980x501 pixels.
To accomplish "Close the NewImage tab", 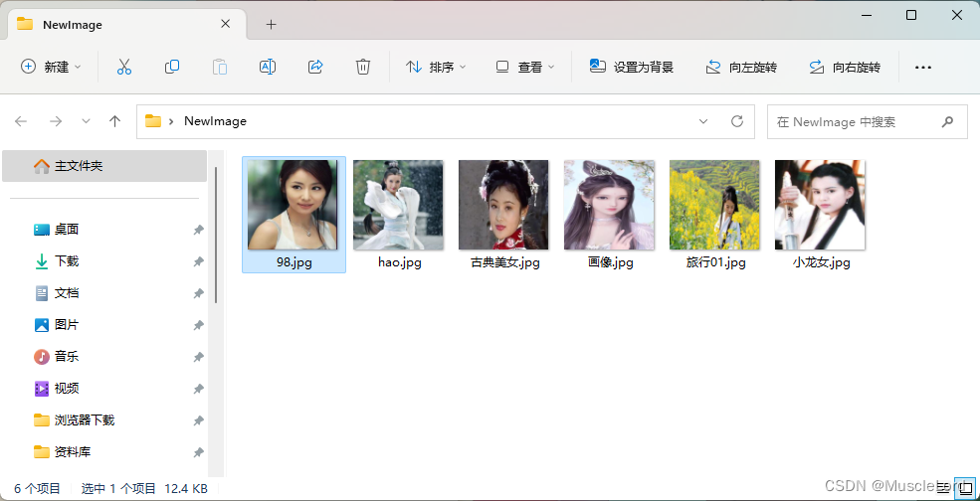I will (x=226, y=24).
